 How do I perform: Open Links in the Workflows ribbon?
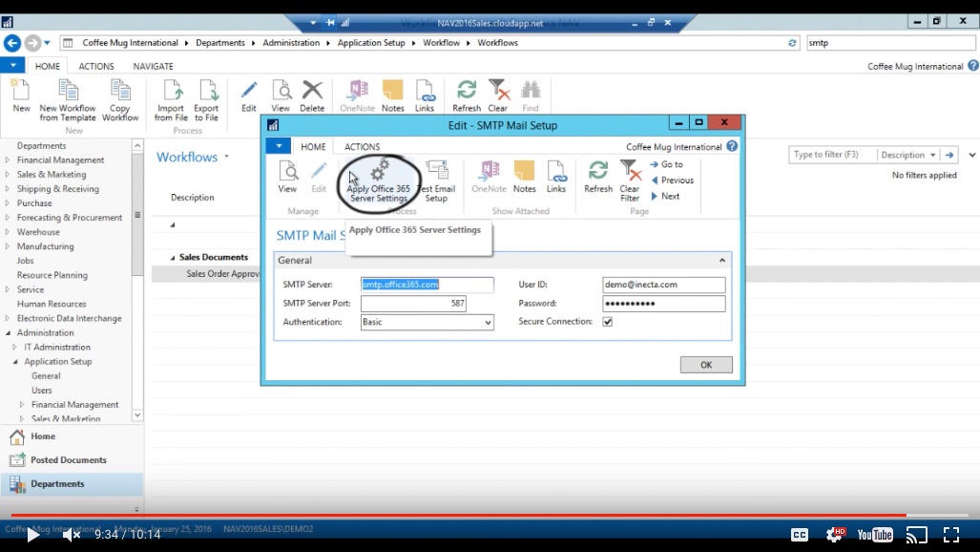[425, 96]
